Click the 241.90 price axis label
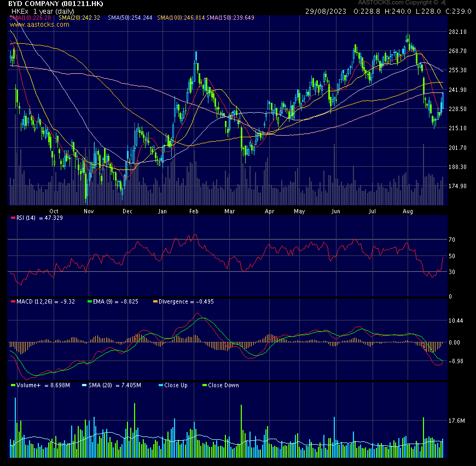This screenshot has width=476, height=466. (x=457, y=90)
